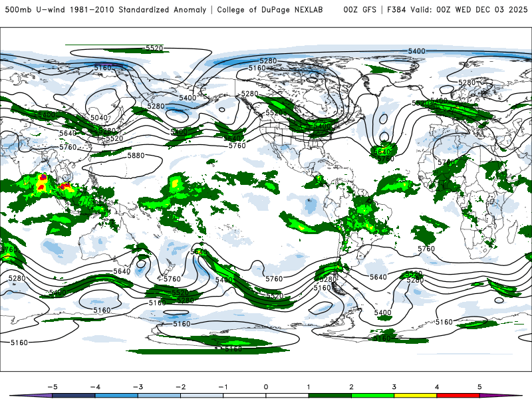The image size is (532, 399).
Task: Select the red color bar segment between 4 and 5
Action: [458, 396]
